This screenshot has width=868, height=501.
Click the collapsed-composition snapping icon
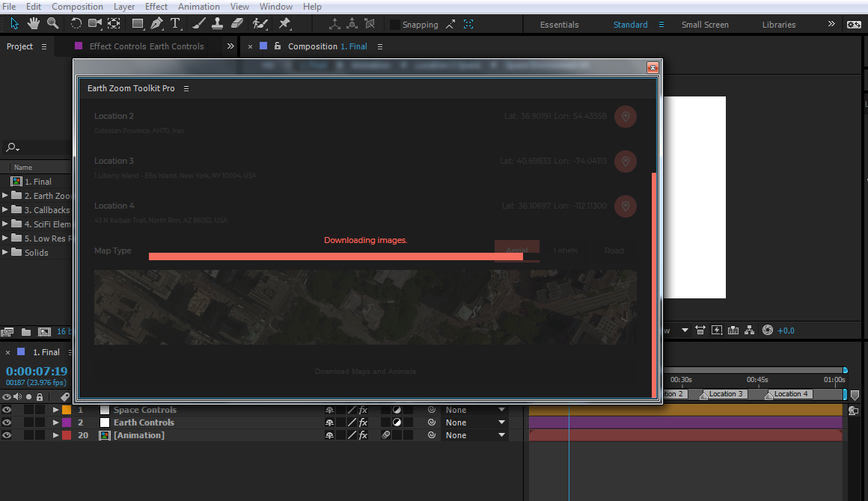pyautogui.click(x=468, y=25)
